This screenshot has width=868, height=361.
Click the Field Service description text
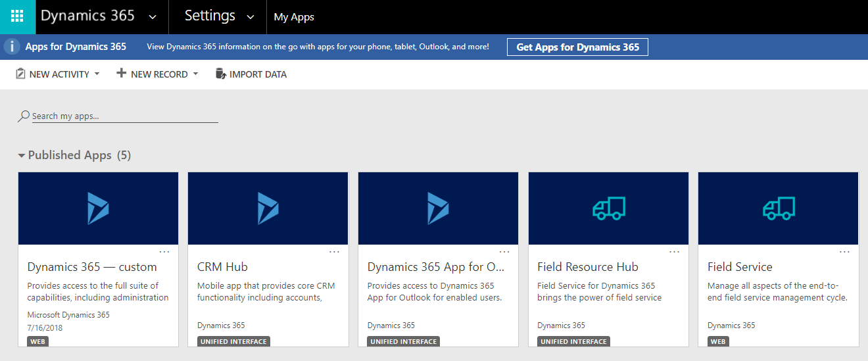click(777, 291)
